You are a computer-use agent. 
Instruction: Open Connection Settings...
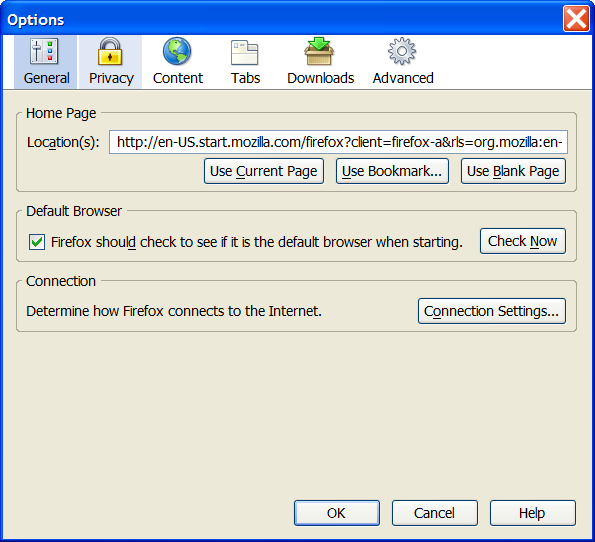(492, 311)
